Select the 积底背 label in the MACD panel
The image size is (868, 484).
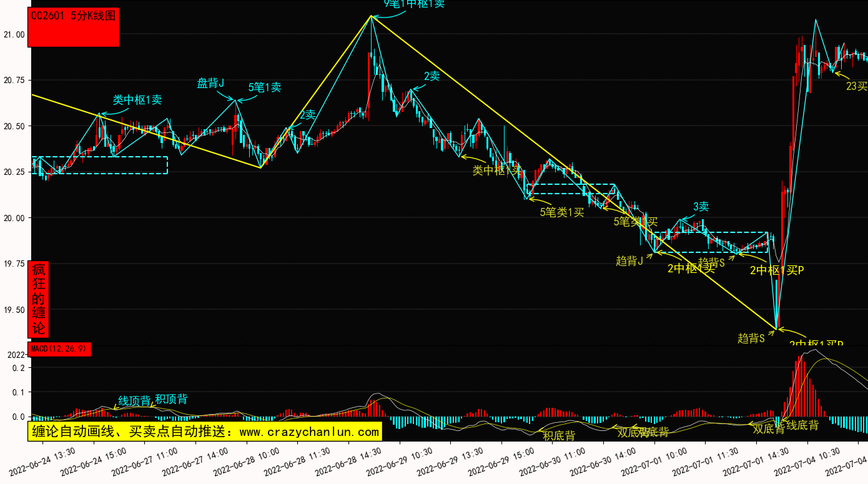[559, 436]
